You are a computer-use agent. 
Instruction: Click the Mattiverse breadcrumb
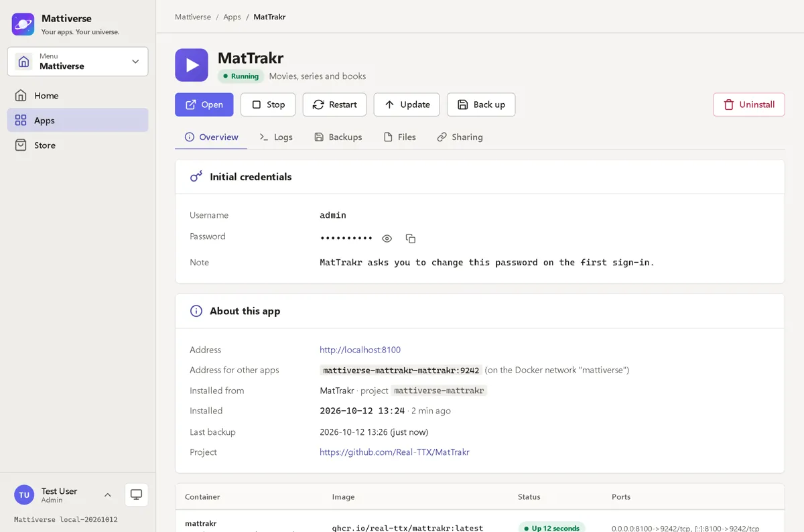pyautogui.click(x=193, y=17)
